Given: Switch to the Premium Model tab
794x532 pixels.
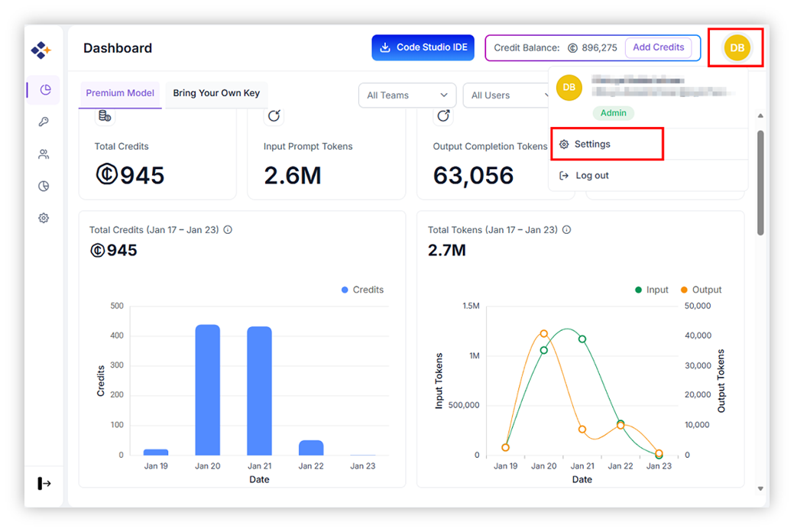Looking at the screenshot, I should 120,93.
